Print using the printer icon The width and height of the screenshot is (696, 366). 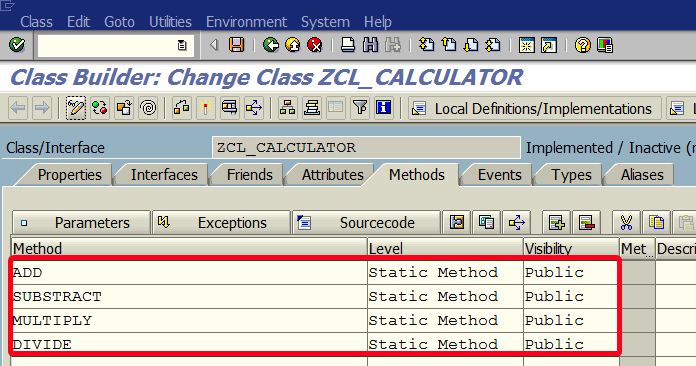(348, 45)
